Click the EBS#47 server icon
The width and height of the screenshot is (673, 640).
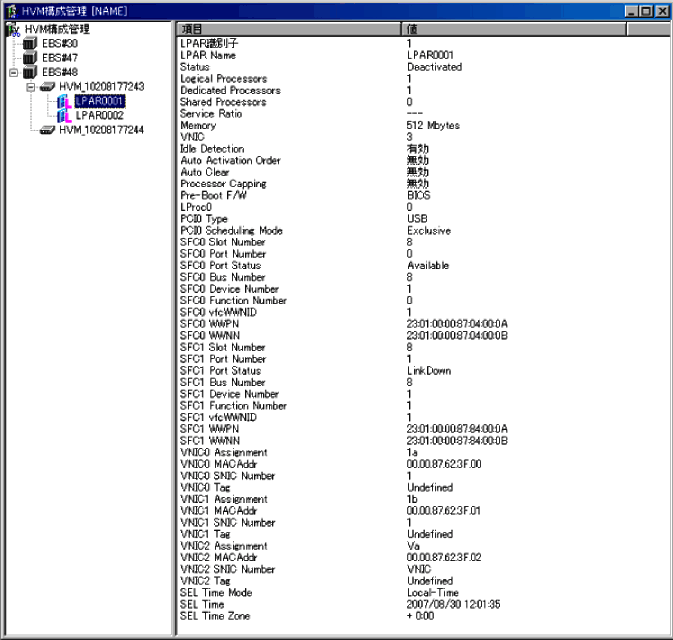coord(30,58)
